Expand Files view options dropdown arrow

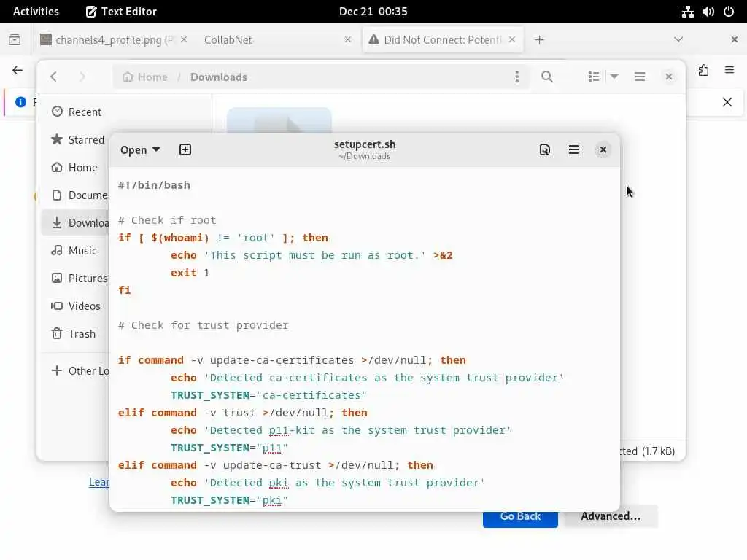pyautogui.click(x=614, y=77)
